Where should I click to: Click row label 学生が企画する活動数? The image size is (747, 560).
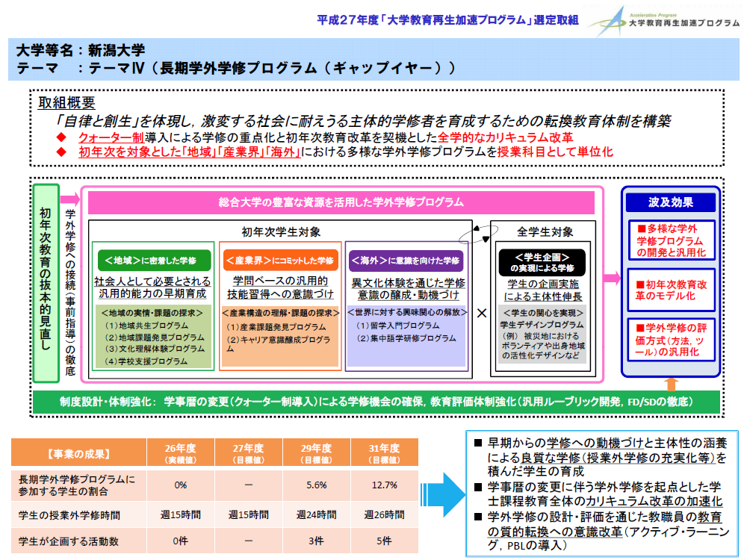coord(69,541)
